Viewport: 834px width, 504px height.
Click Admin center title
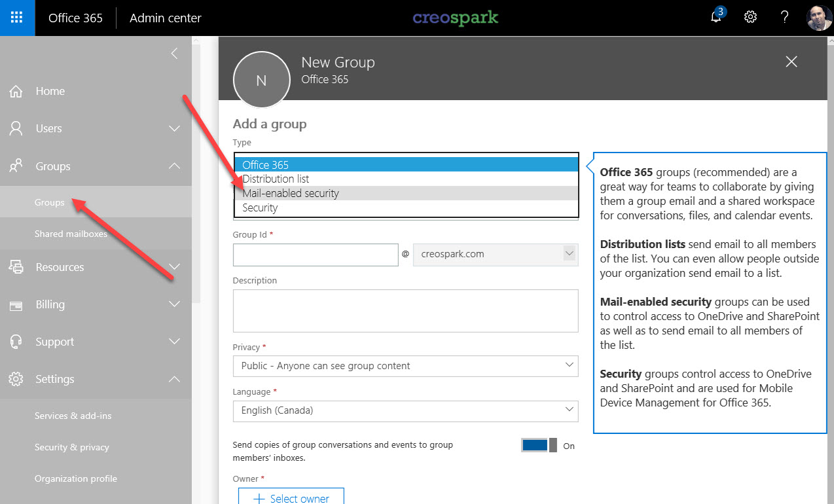click(166, 18)
